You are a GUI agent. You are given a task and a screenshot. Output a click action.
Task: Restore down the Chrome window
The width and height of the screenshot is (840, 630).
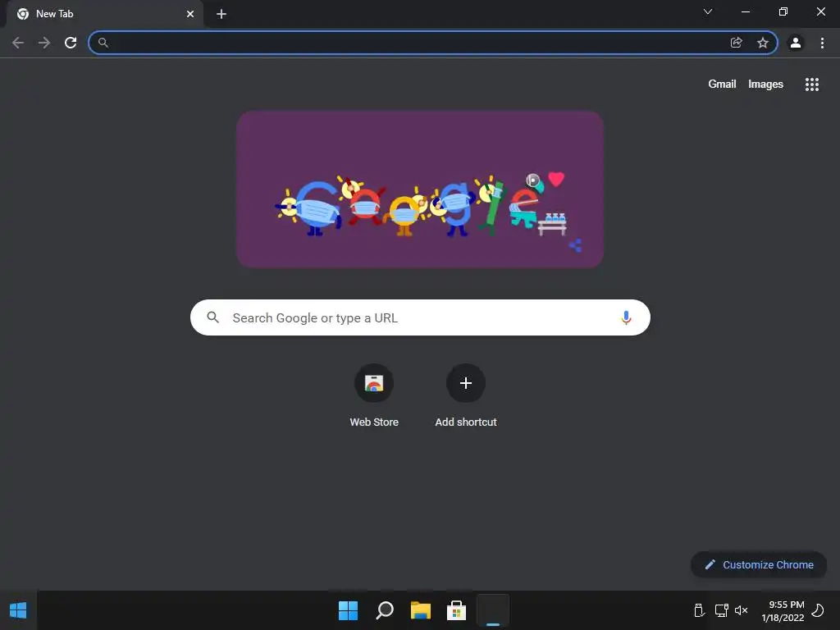(x=783, y=11)
